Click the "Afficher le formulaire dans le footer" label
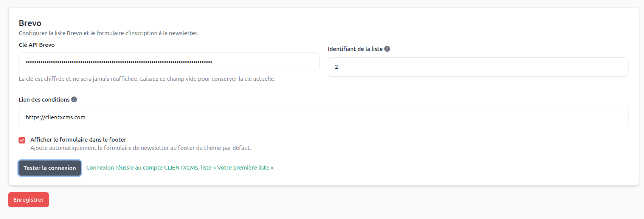This screenshot has width=644, height=219. point(78,139)
